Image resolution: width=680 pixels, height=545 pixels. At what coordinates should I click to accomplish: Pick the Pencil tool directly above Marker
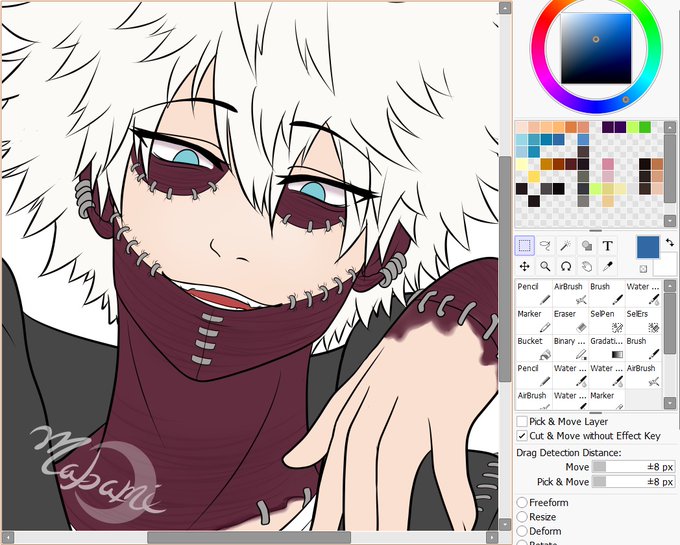533,294
